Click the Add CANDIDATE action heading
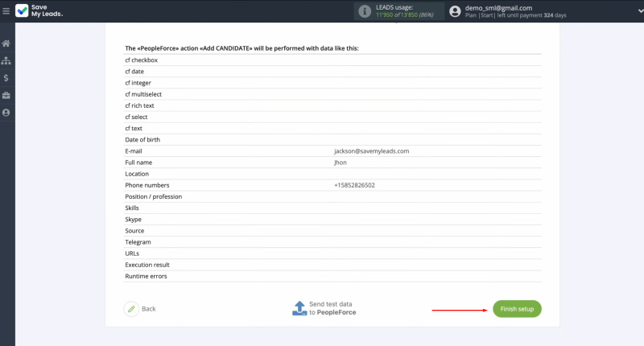 242,48
